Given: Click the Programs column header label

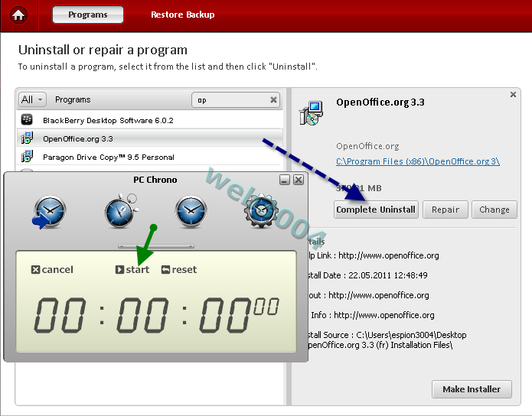Looking at the screenshot, I should tap(73, 99).
